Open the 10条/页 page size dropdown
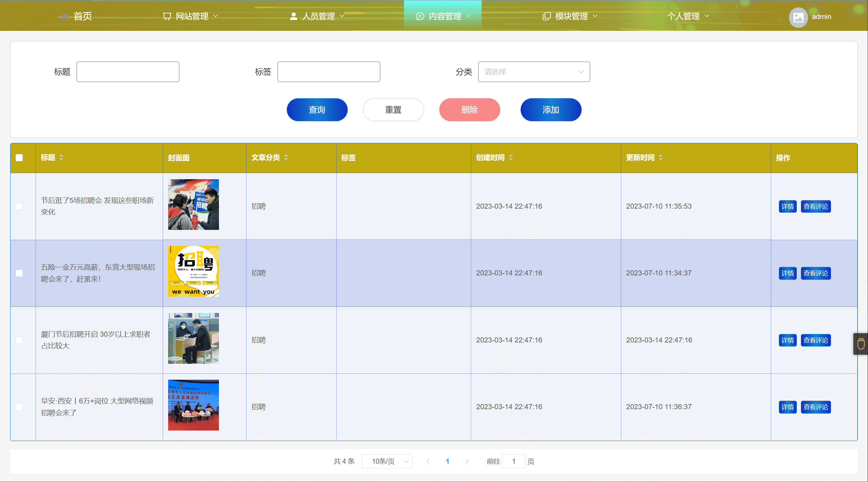This screenshot has height=482, width=868. [387, 461]
